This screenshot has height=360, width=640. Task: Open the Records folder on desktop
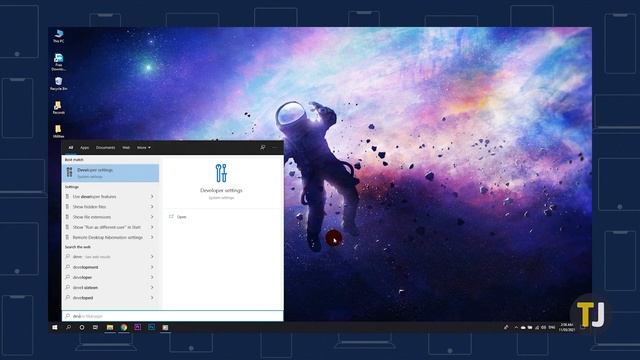click(58, 108)
